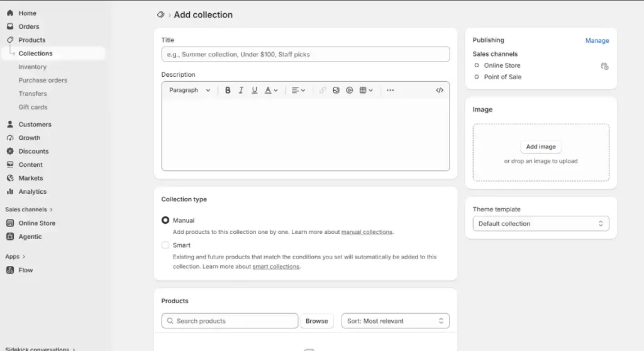Select the Smart collection type

(x=165, y=245)
